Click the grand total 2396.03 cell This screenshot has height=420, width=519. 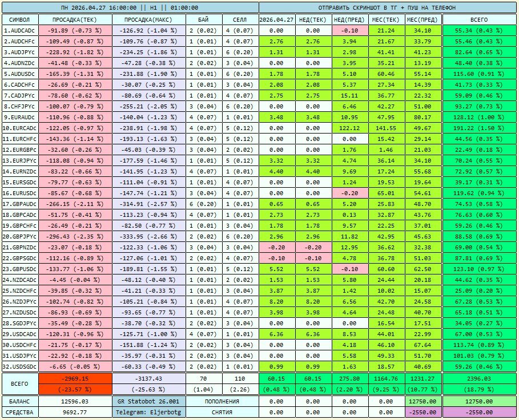click(x=479, y=379)
